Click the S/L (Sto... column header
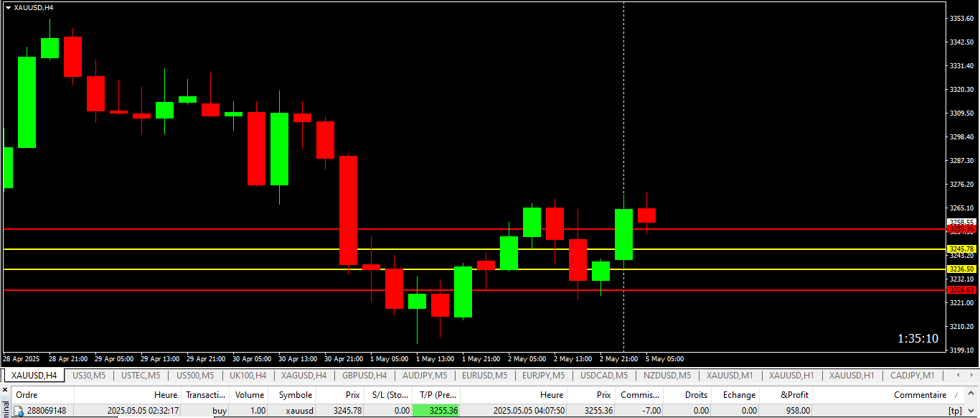The height and width of the screenshot is (418, 980). 387,395
